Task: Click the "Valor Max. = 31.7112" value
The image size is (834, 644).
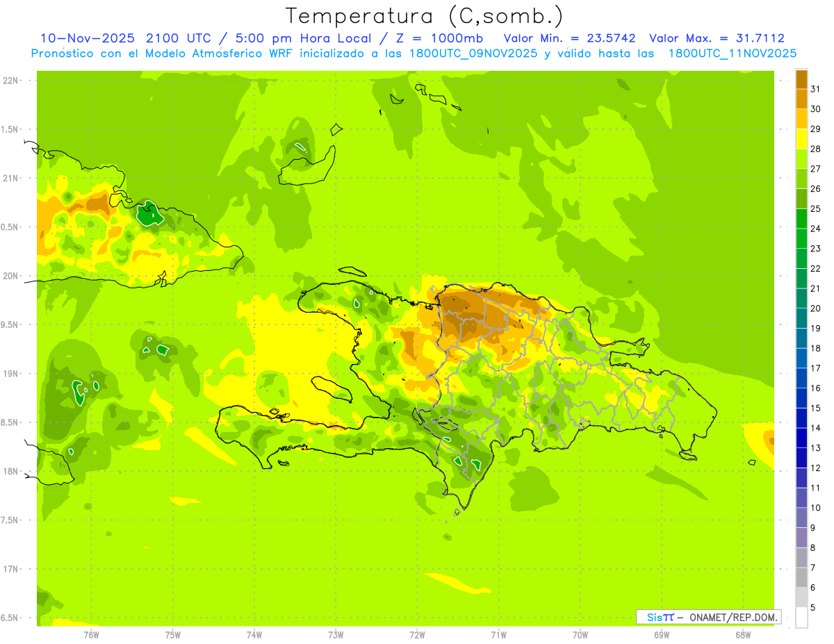Action: tap(717, 38)
